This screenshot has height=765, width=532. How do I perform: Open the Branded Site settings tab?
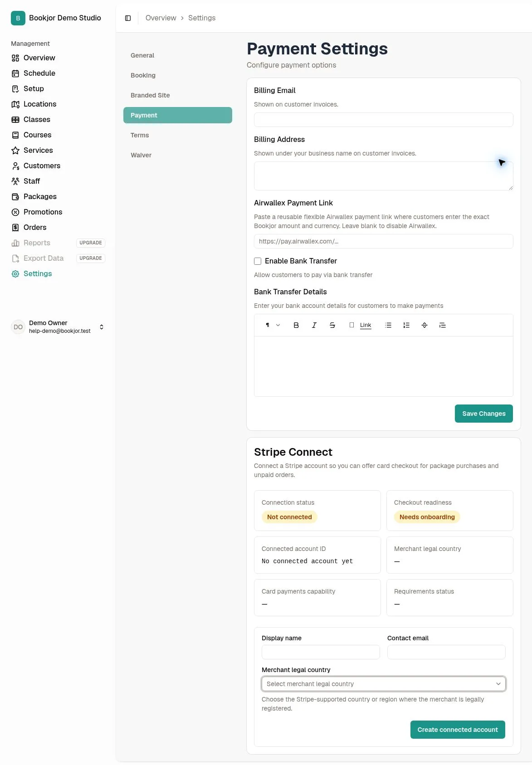point(178,95)
